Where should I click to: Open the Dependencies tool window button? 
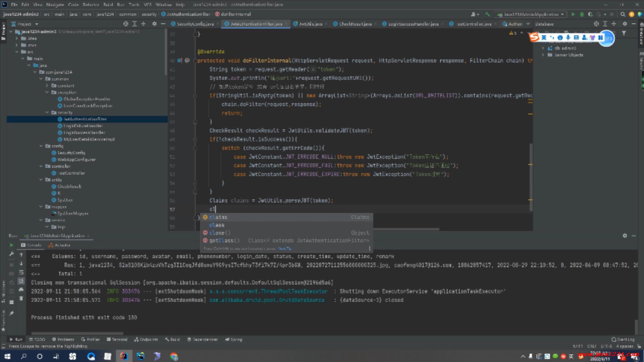(202, 340)
